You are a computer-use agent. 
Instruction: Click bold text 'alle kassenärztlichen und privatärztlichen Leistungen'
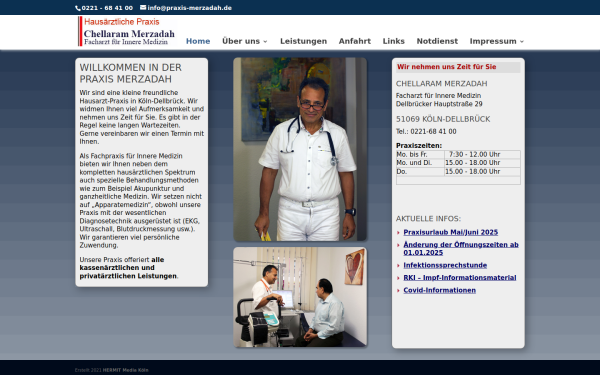tap(128, 268)
